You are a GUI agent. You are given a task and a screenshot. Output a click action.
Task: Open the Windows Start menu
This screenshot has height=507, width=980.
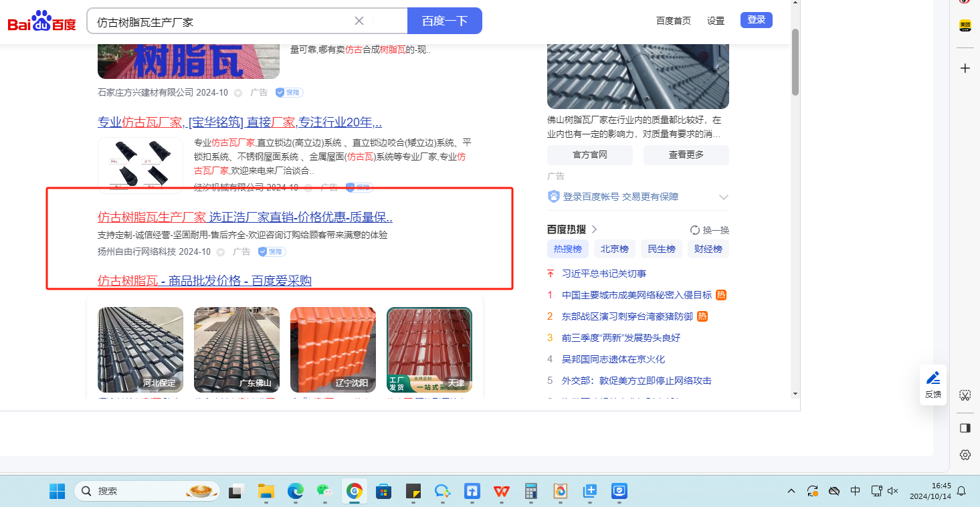57,491
